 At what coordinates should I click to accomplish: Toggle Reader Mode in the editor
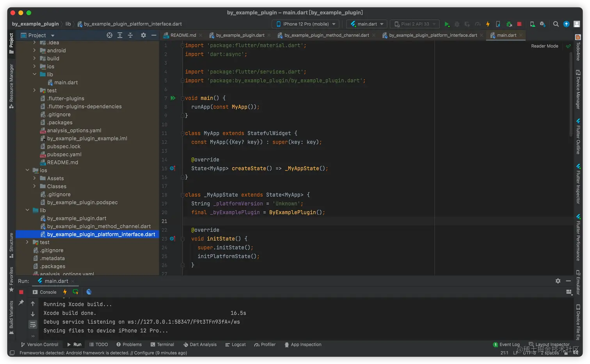pos(544,46)
